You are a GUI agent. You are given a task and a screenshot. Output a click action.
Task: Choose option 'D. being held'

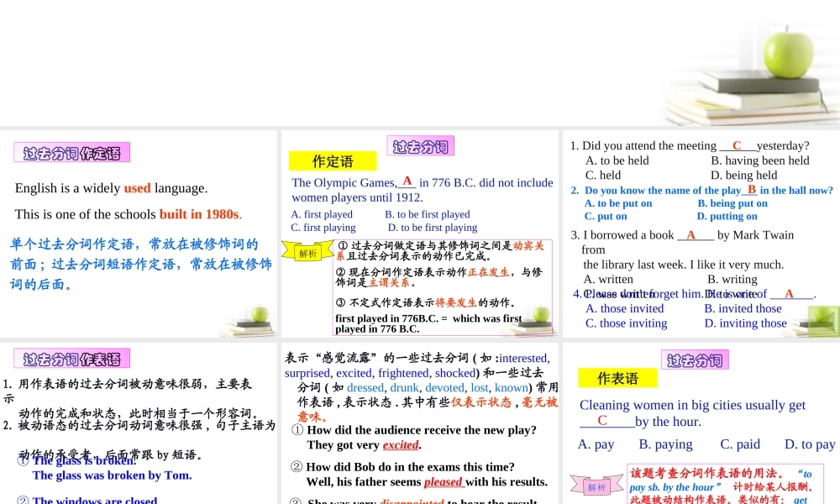click(x=744, y=176)
